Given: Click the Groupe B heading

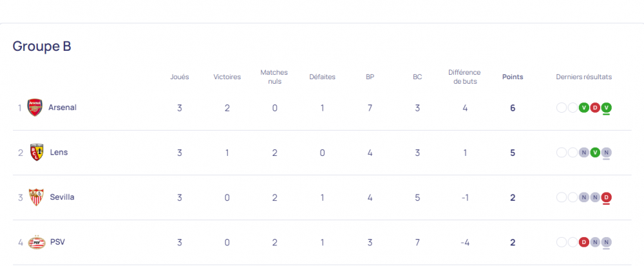Looking at the screenshot, I should coord(42,46).
